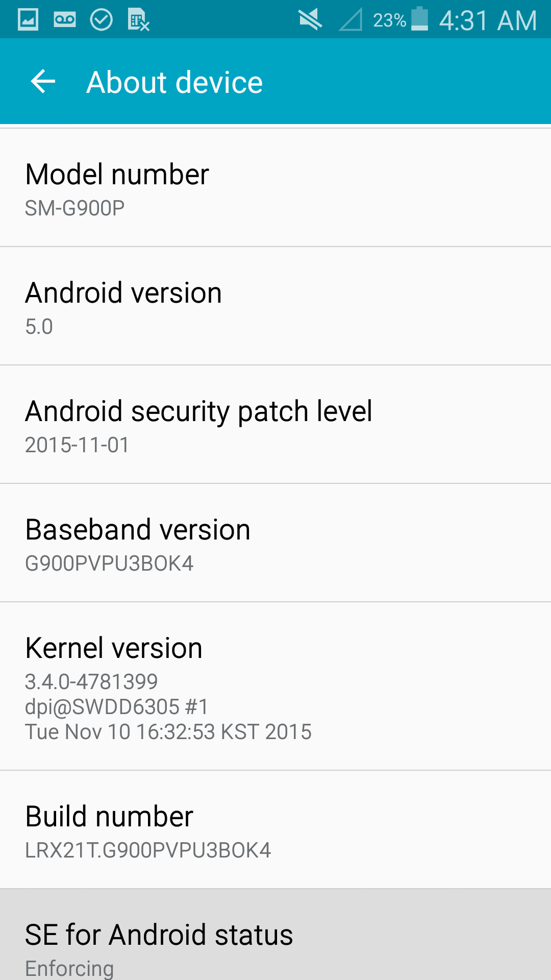This screenshot has width=551, height=980.
Task: Tap the About device title text
Action: [x=174, y=82]
